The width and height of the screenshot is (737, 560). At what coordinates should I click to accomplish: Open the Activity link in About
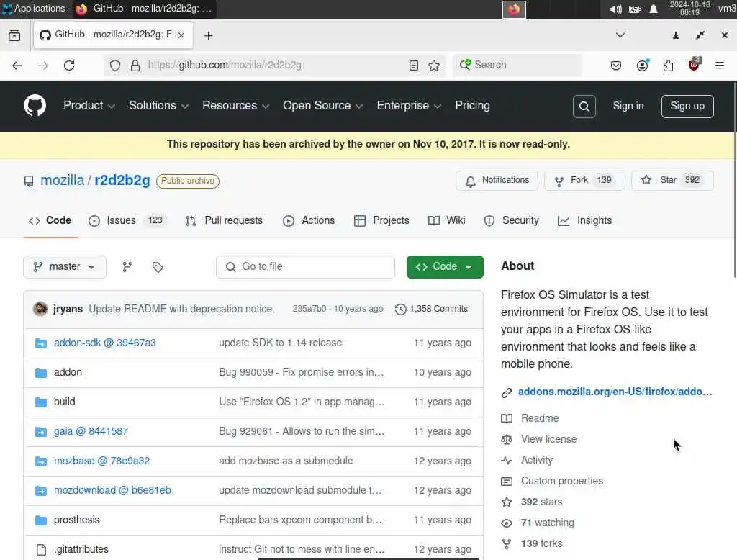[537, 461]
